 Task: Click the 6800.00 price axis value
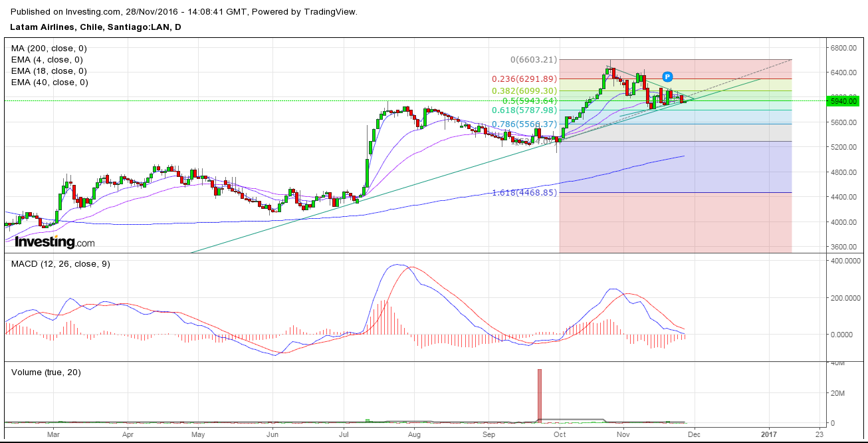point(842,48)
